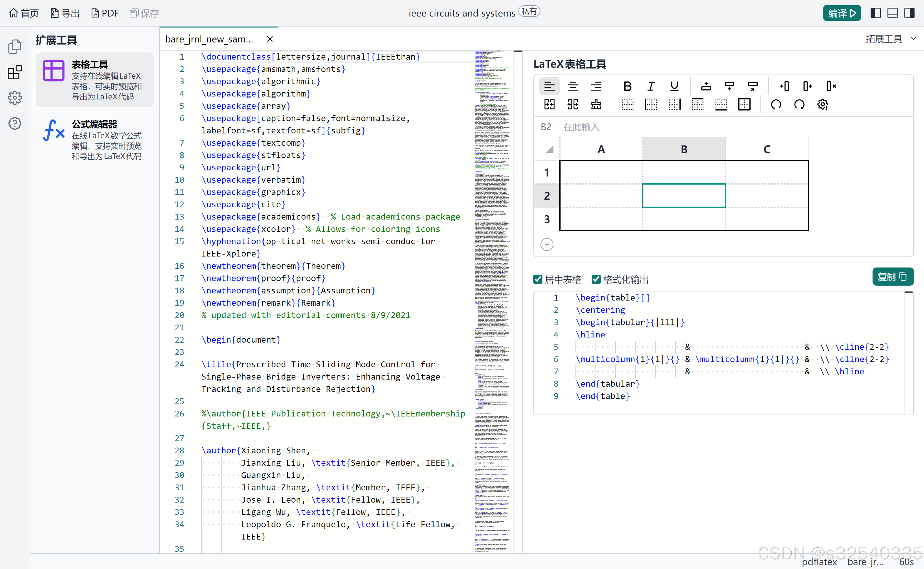The width and height of the screenshot is (924, 569).
Task: Toggle the right side panel layout
Action: click(x=909, y=13)
